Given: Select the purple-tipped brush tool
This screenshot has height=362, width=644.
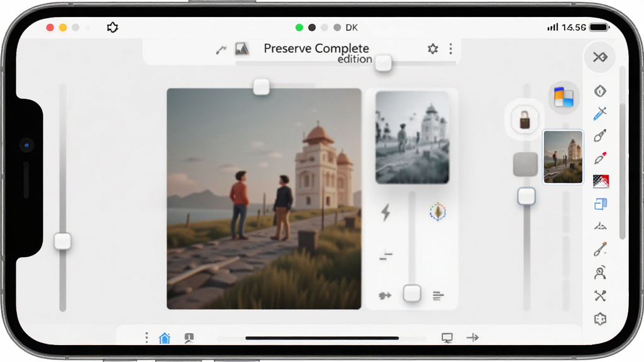Looking at the screenshot, I should point(600,136).
